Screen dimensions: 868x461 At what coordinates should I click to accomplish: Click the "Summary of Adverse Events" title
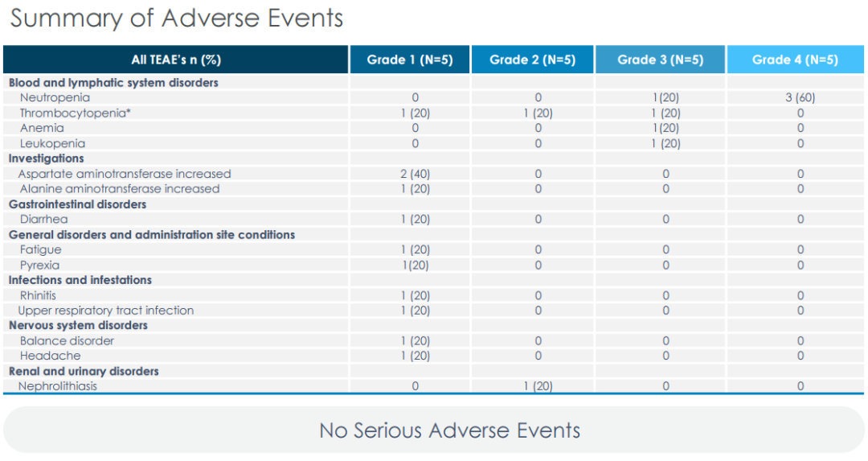(x=177, y=19)
